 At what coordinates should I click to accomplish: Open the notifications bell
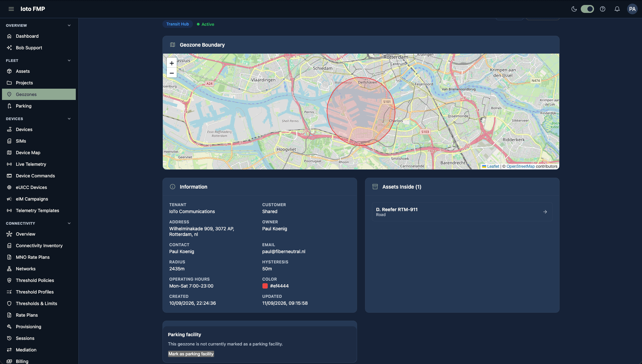click(x=617, y=9)
